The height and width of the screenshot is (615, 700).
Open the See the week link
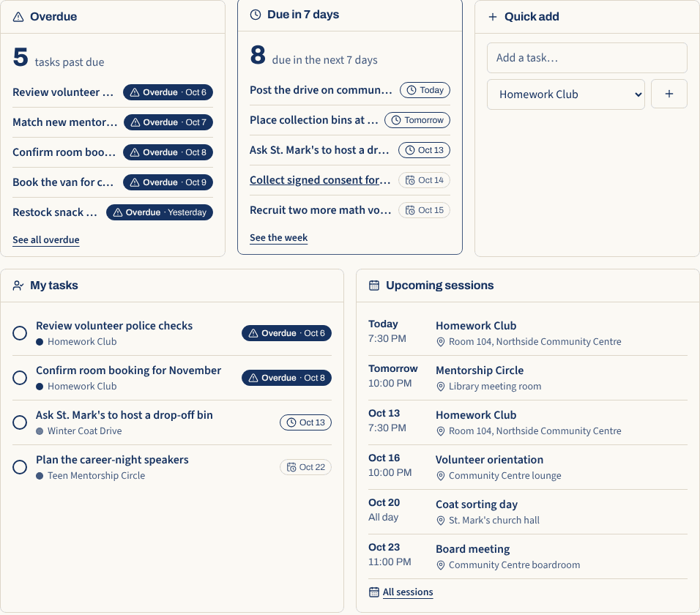pyautogui.click(x=278, y=237)
